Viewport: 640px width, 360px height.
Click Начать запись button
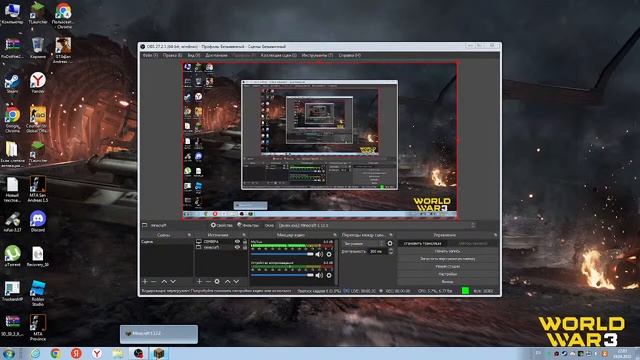(448, 251)
